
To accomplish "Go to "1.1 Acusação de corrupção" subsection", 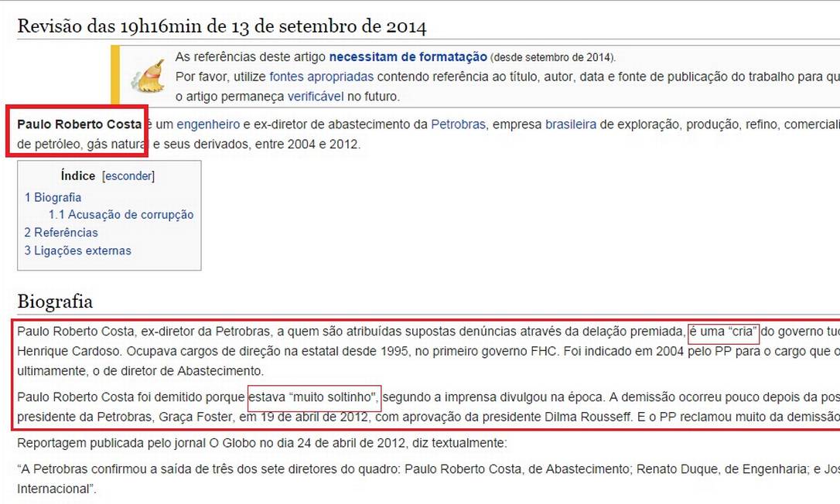I will point(121,215).
